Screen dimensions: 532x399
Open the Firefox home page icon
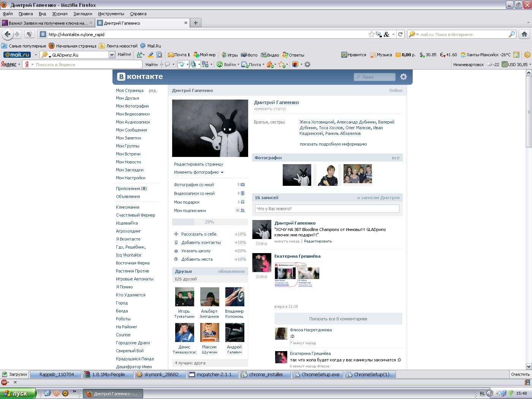click(x=524, y=34)
